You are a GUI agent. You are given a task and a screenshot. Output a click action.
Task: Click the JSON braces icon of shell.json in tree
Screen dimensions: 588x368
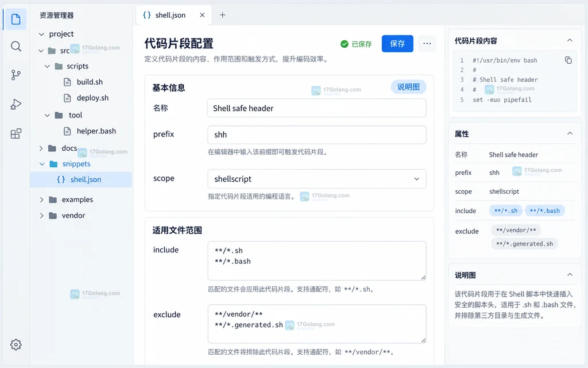(61, 179)
